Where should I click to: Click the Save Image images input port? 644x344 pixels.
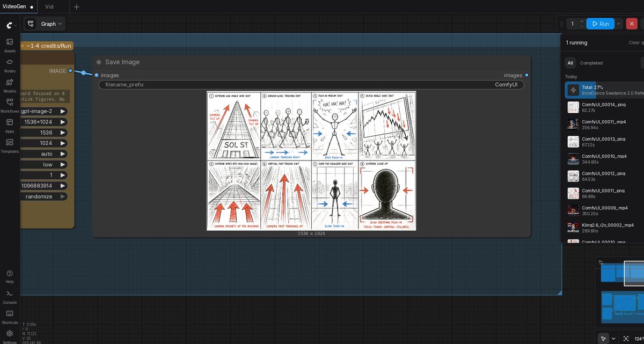point(97,75)
